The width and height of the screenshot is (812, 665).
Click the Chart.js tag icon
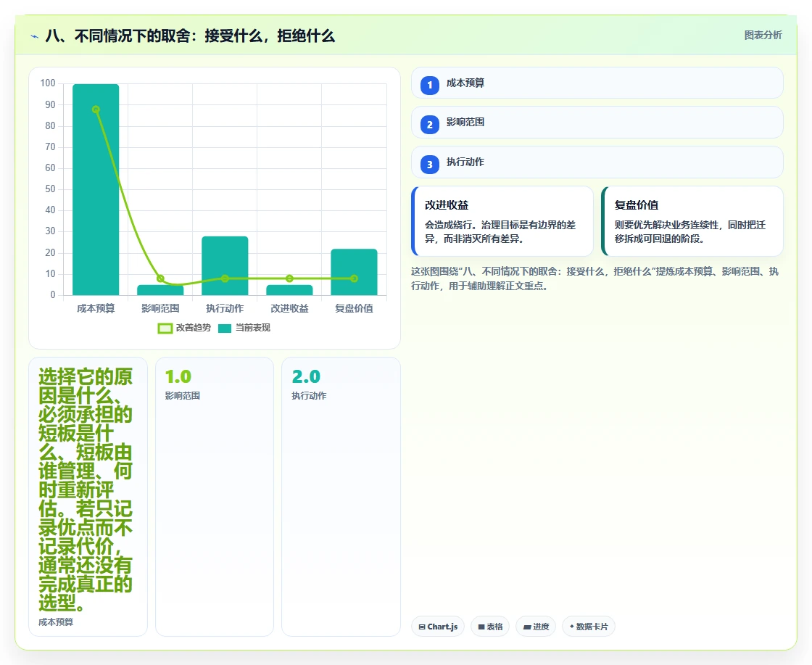[x=421, y=627]
